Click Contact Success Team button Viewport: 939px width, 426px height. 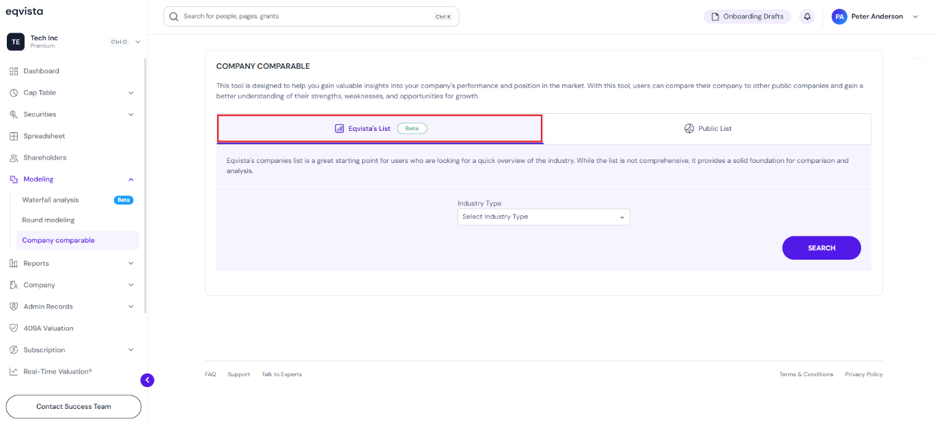(74, 406)
